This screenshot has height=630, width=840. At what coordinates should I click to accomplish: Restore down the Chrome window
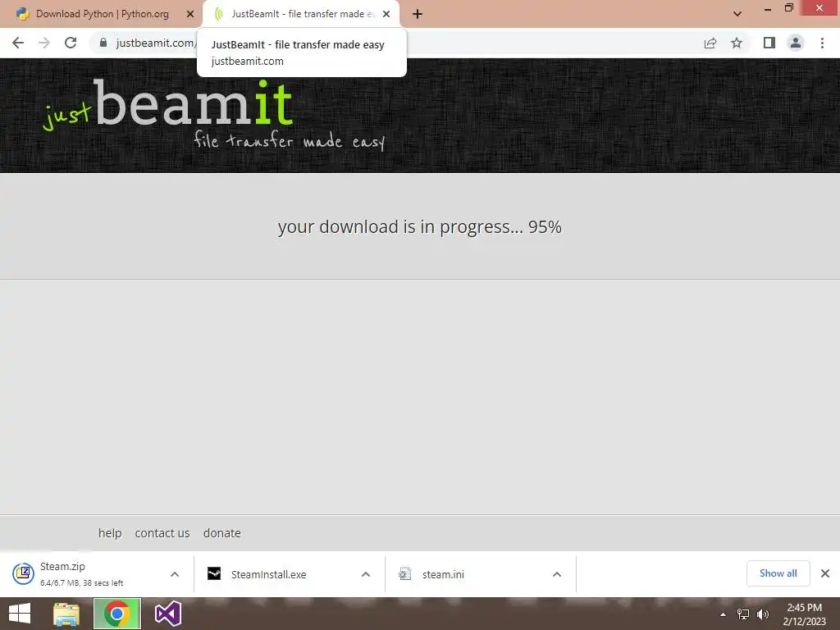click(788, 8)
